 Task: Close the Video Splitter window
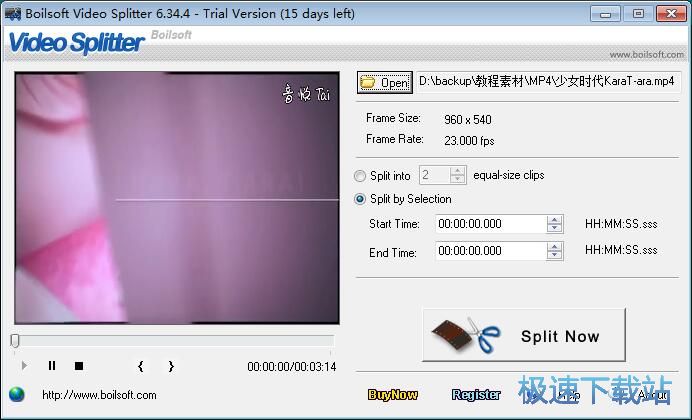click(x=671, y=14)
